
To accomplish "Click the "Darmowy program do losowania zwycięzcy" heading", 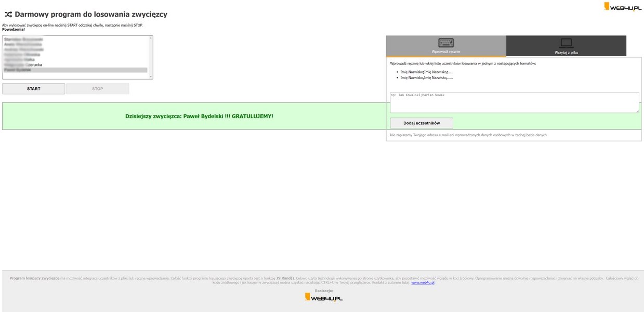I will pos(91,15).
